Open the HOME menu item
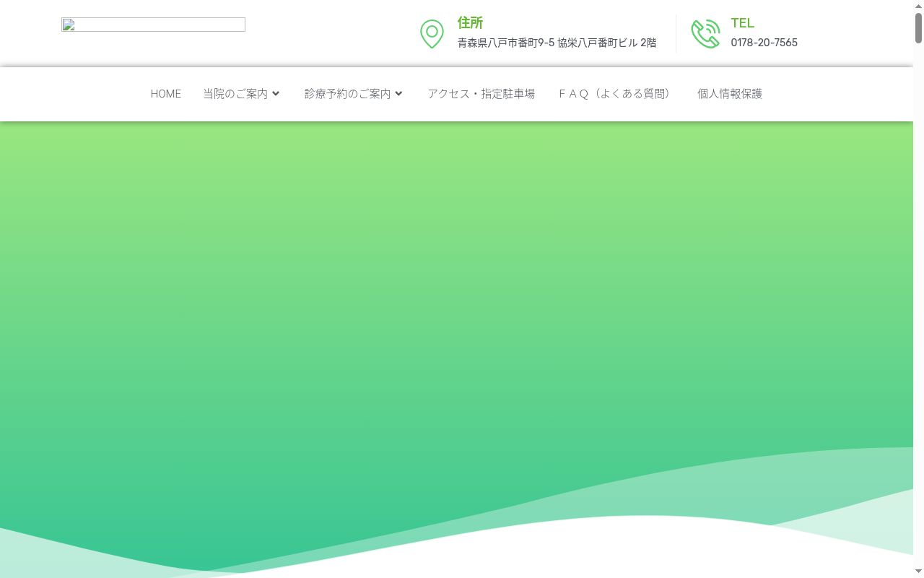 166,94
